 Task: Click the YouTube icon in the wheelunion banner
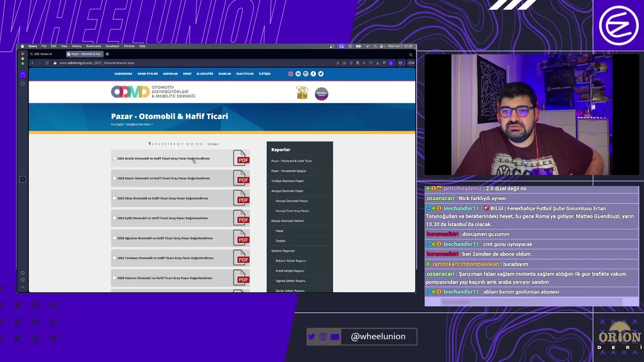click(335, 337)
